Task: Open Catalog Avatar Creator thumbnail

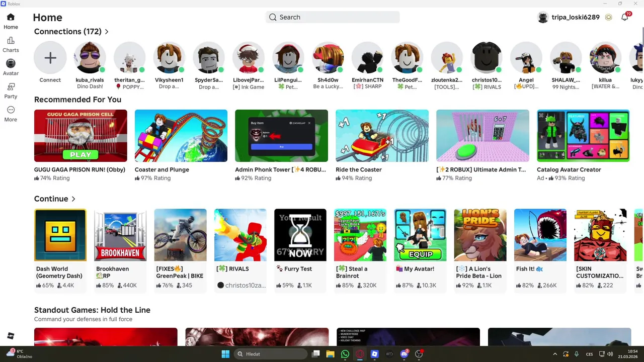Action: 583,136
